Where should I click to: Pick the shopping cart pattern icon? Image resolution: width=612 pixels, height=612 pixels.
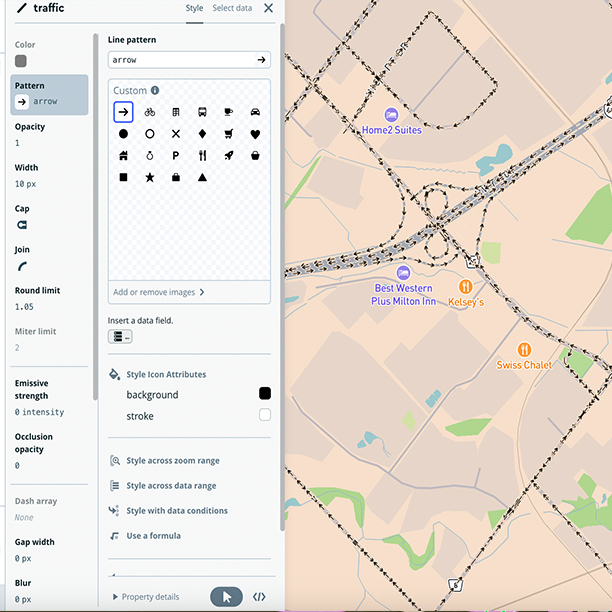tap(229, 134)
